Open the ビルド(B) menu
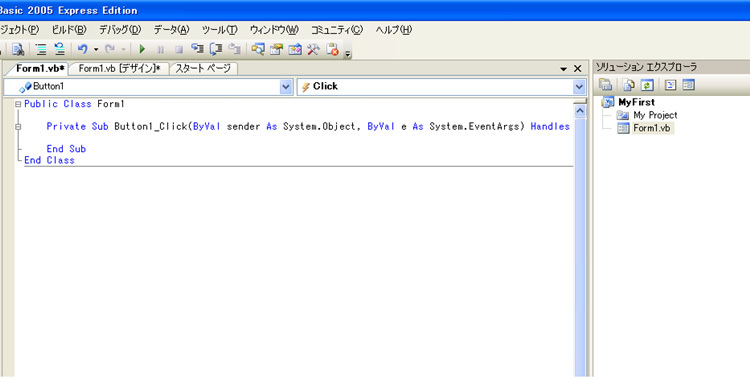 tap(69, 30)
